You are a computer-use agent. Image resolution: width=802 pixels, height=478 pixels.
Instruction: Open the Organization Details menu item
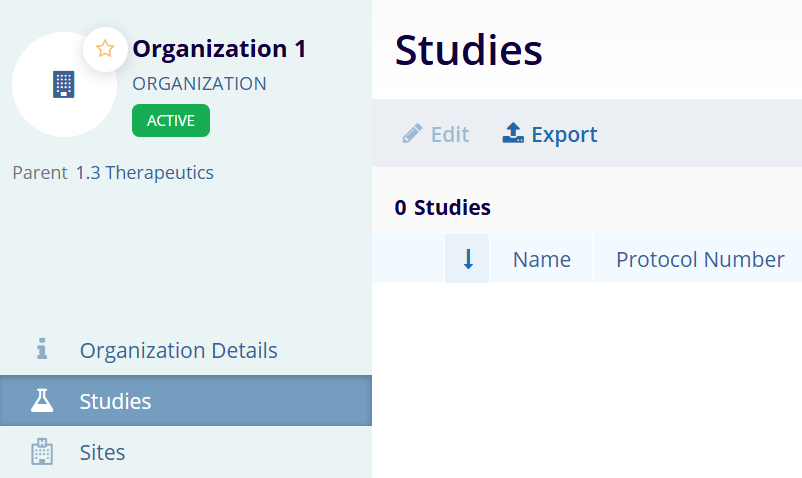[178, 350]
